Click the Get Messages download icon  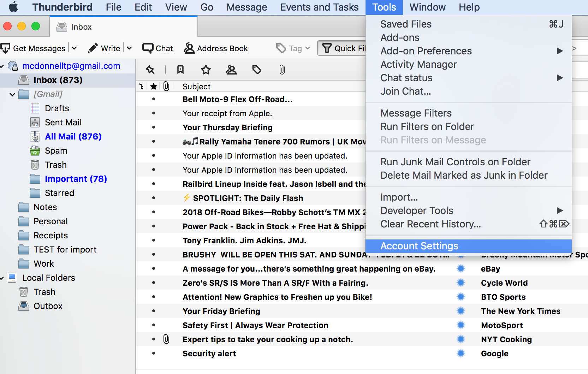(x=5, y=48)
